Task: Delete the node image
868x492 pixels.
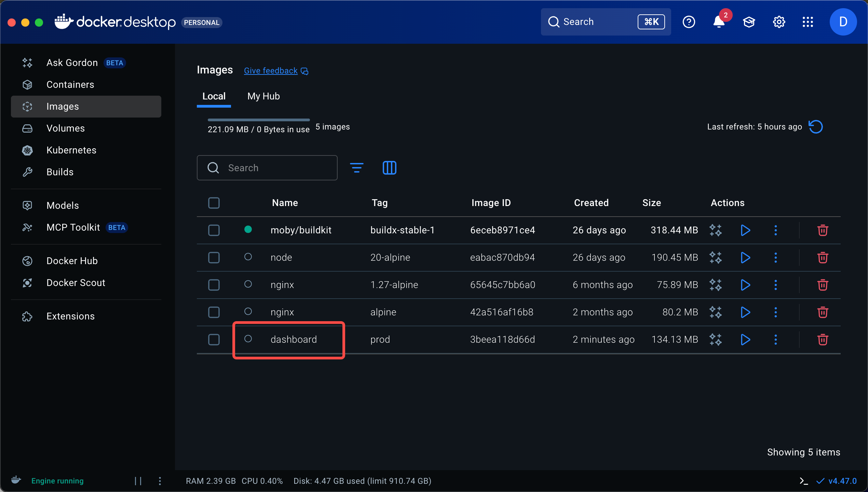Action: [823, 258]
